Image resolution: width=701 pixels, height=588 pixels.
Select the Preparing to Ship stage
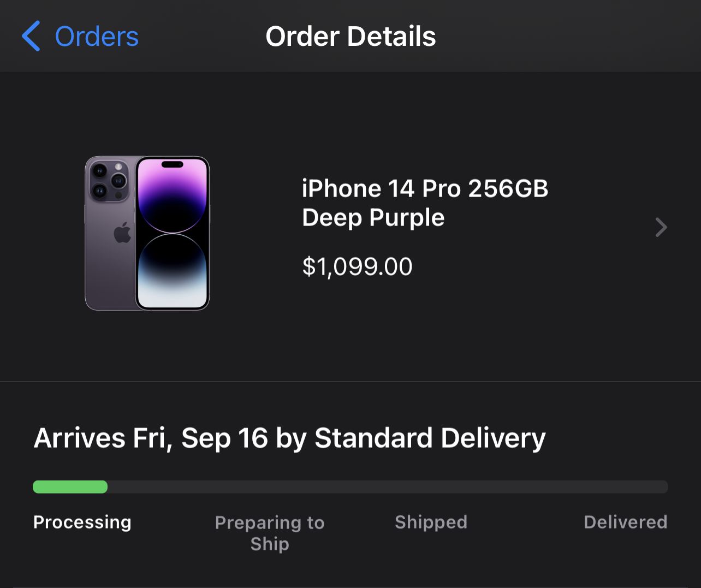270,533
